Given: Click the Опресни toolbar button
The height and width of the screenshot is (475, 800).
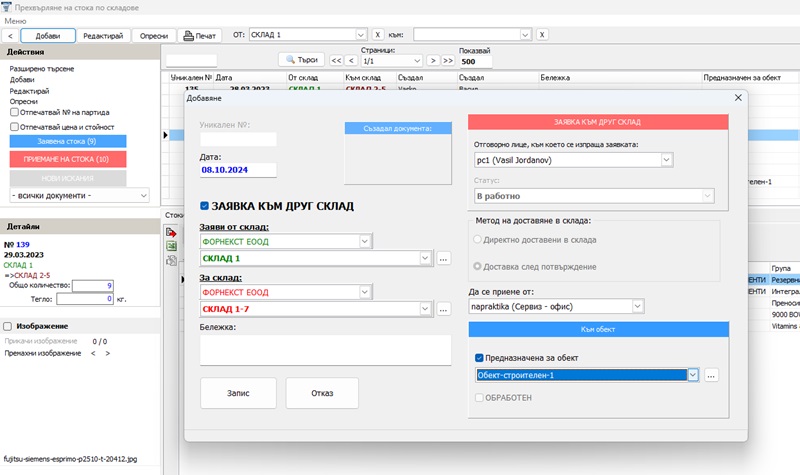Looking at the screenshot, I should [x=154, y=36].
